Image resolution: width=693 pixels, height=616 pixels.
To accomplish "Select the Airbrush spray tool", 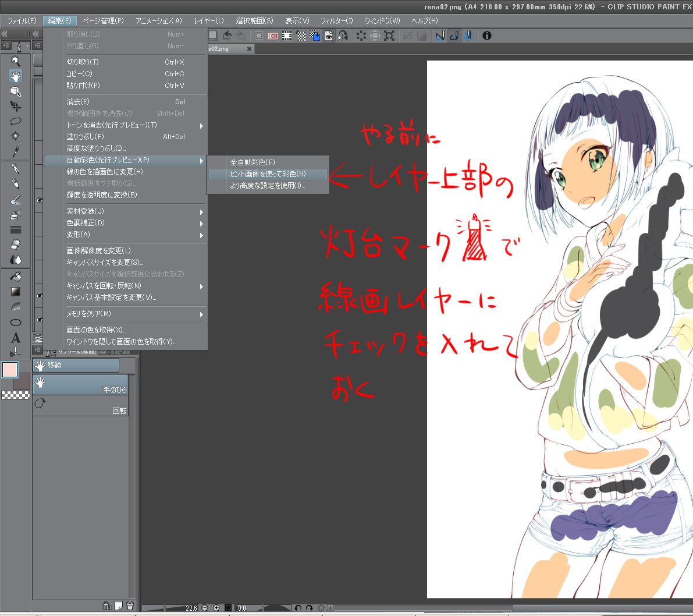I will 16,214.
